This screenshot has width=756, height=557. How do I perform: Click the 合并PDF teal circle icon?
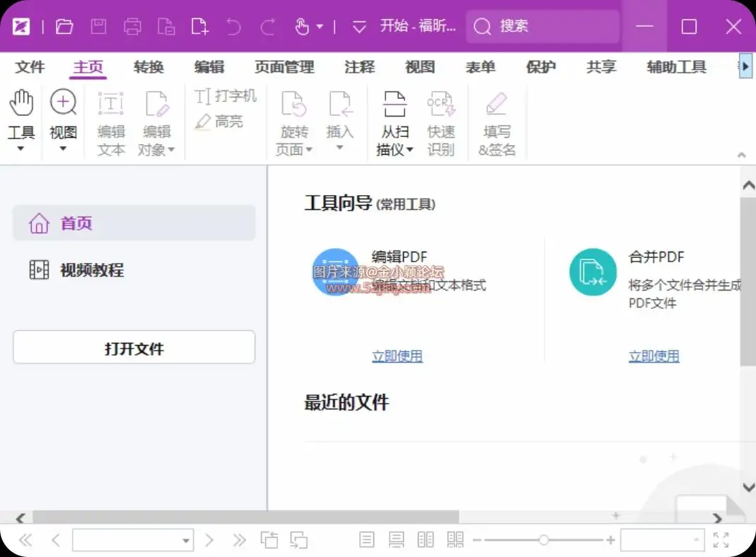tap(593, 272)
